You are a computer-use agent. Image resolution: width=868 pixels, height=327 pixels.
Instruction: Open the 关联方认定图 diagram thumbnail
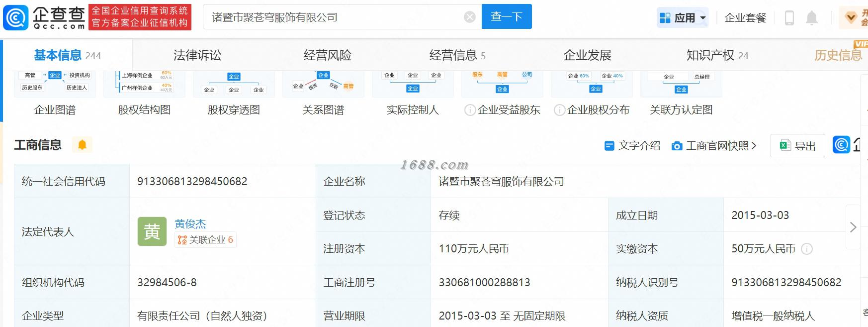click(x=681, y=84)
